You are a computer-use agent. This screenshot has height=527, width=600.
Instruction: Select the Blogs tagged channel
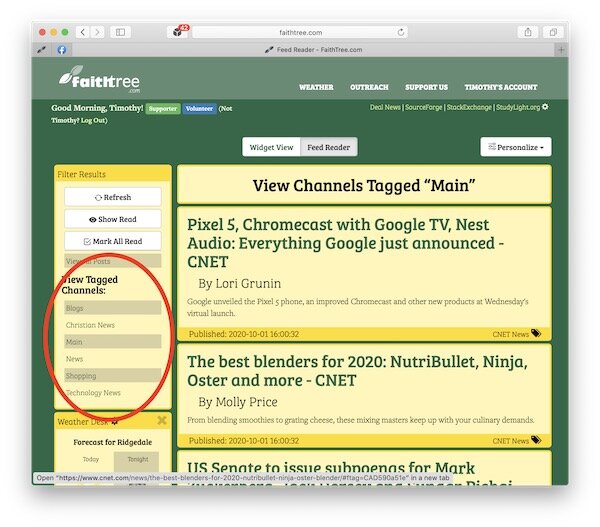click(113, 308)
